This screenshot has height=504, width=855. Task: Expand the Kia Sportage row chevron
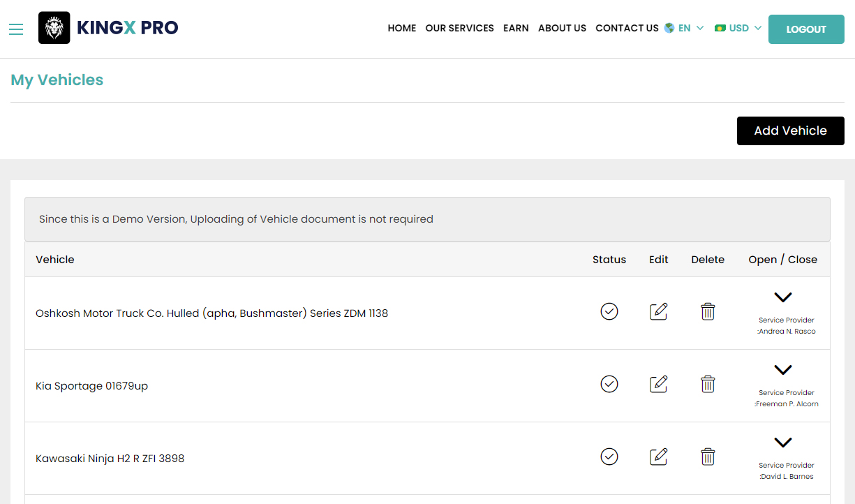[783, 370]
